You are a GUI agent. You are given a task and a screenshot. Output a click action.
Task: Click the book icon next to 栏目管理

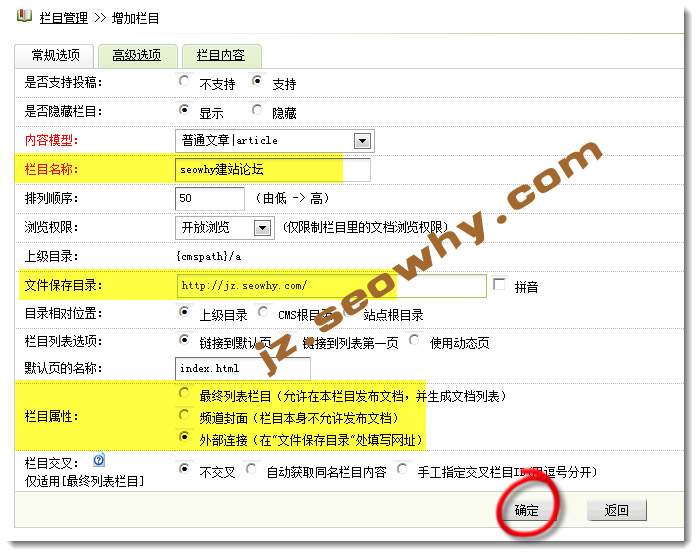[24, 16]
